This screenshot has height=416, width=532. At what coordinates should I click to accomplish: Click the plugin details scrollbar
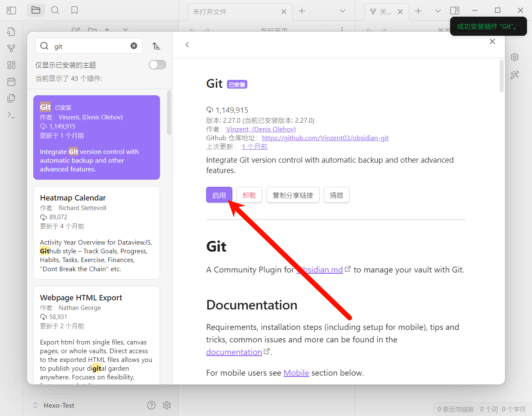click(x=501, y=76)
